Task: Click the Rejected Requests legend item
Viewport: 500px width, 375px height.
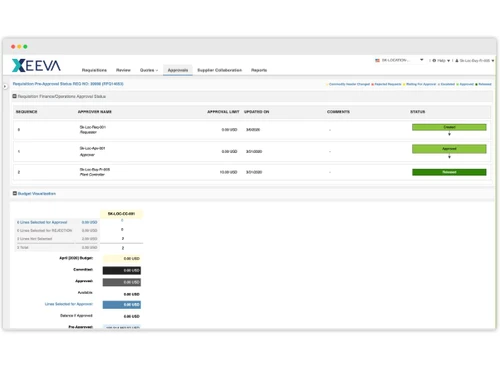Action: point(386,84)
